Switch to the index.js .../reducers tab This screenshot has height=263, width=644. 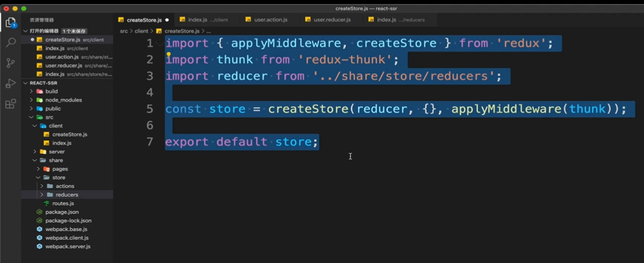400,20
